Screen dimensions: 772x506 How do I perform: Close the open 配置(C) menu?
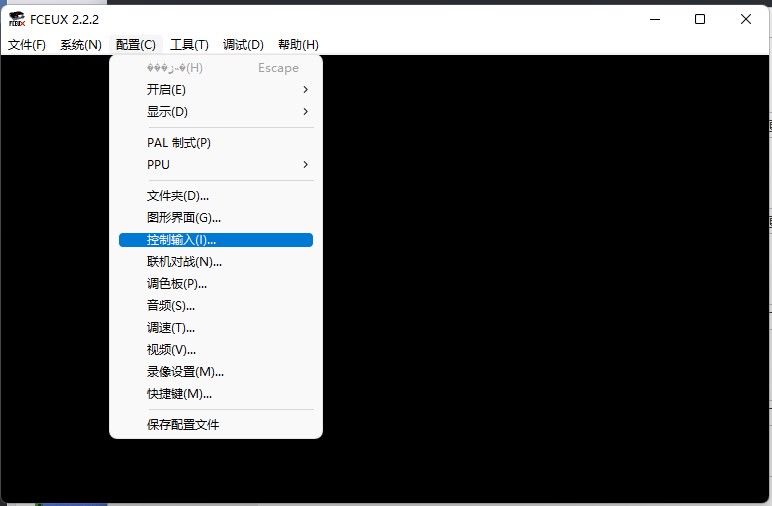[x=136, y=45]
